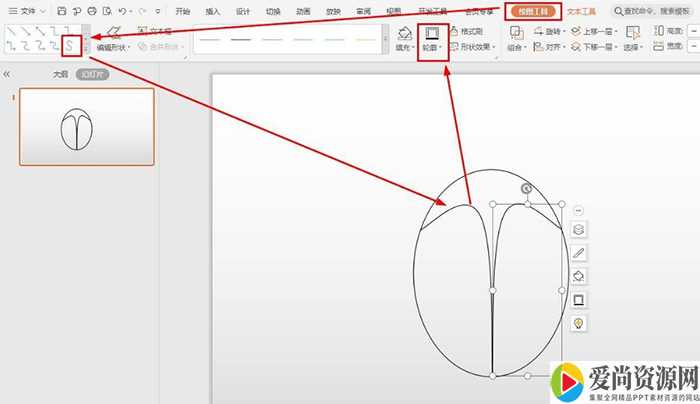Viewport: 700px width, 404px height.
Task: Click the floating layers icon beside shape
Action: pos(578,229)
